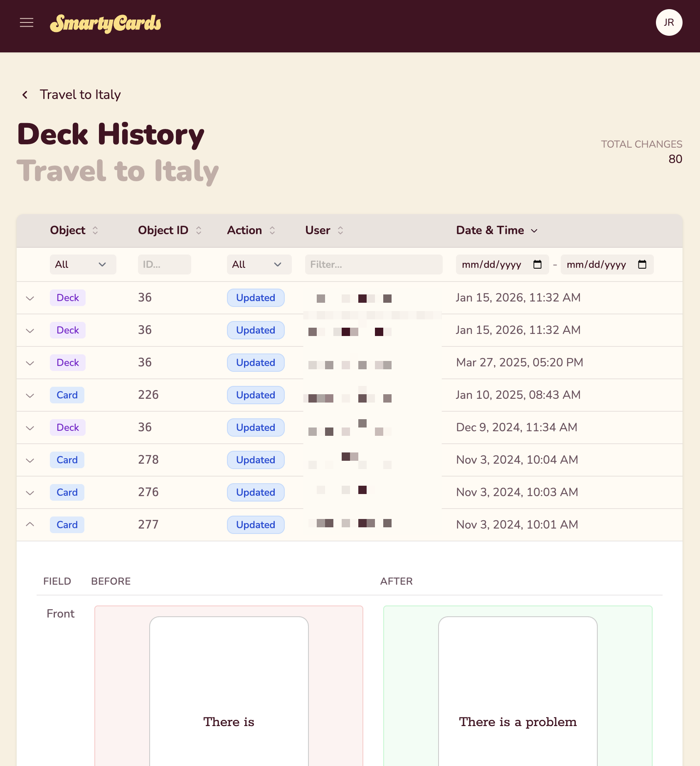Expand the Card 278 row
This screenshot has width=700, height=766.
30,460
